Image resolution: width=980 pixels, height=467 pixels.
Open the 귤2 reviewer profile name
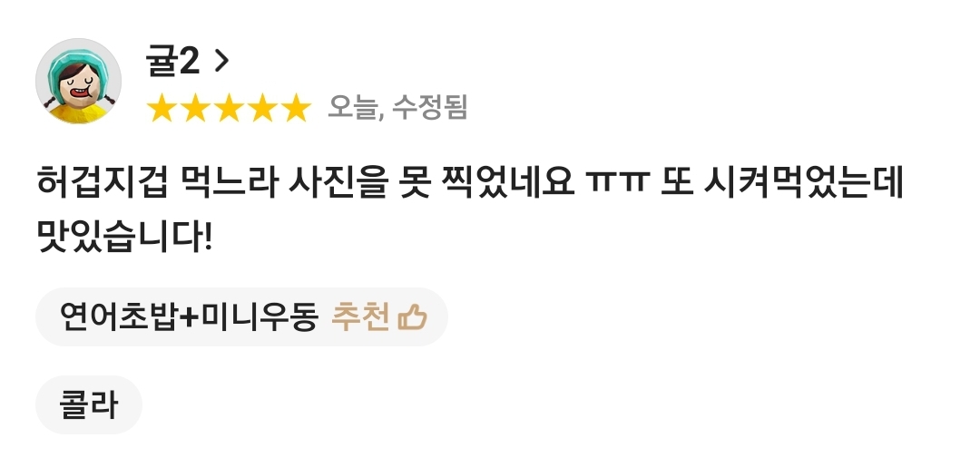(x=172, y=61)
